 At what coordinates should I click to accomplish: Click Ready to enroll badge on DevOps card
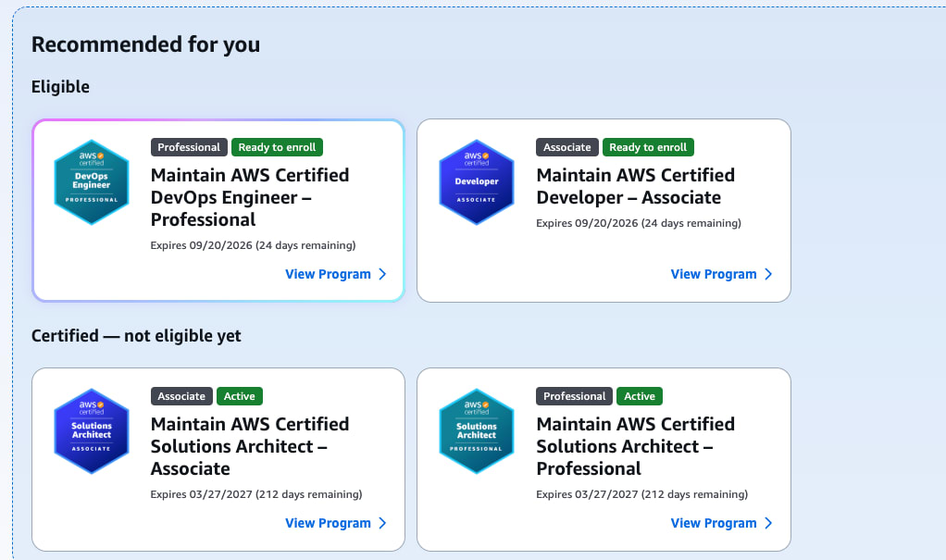click(x=277, y=147)
